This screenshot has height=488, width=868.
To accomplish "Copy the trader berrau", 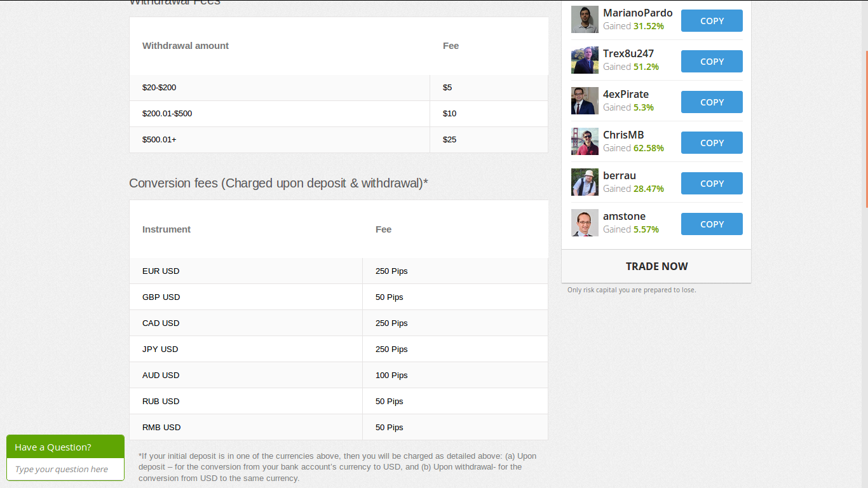I will tap(712, 184).
